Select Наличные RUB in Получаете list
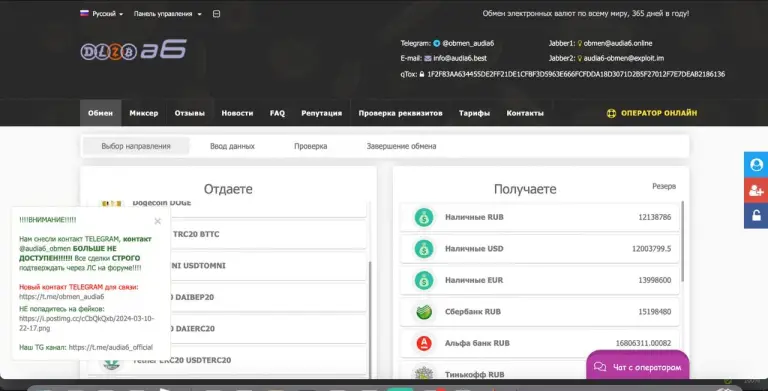Viewport: 768px width, 391px height. tap(540, 217)
